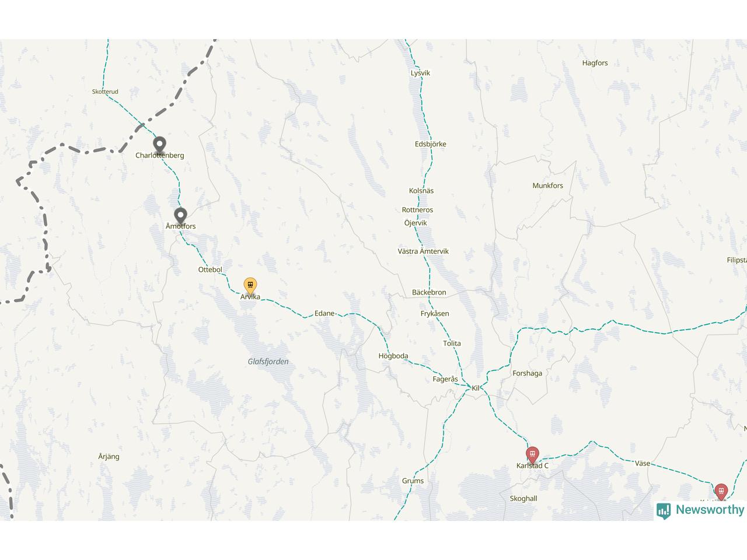The image size is (747, 560).
Task: Click the yellow Arvika station marker
Action: pyautogui.click(x=250, y=286)
